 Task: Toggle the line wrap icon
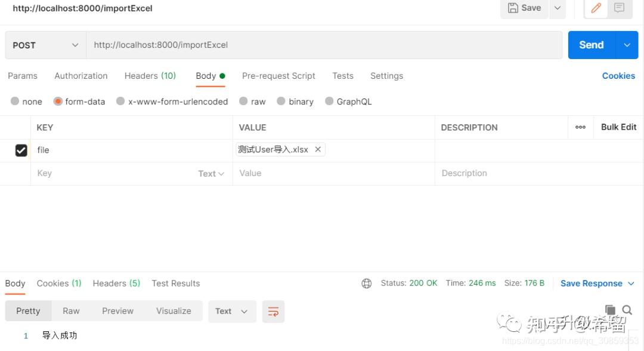pos(273,312)
